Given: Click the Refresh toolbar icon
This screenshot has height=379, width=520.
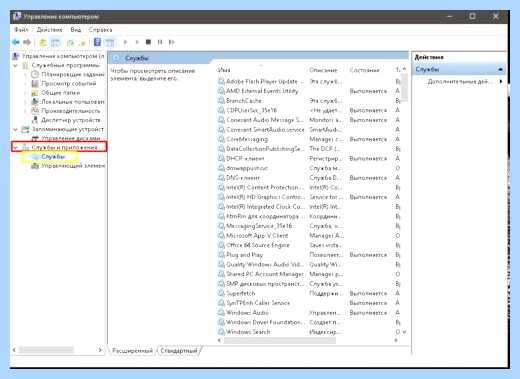Looking at the screenshot, I should (70, 43).
